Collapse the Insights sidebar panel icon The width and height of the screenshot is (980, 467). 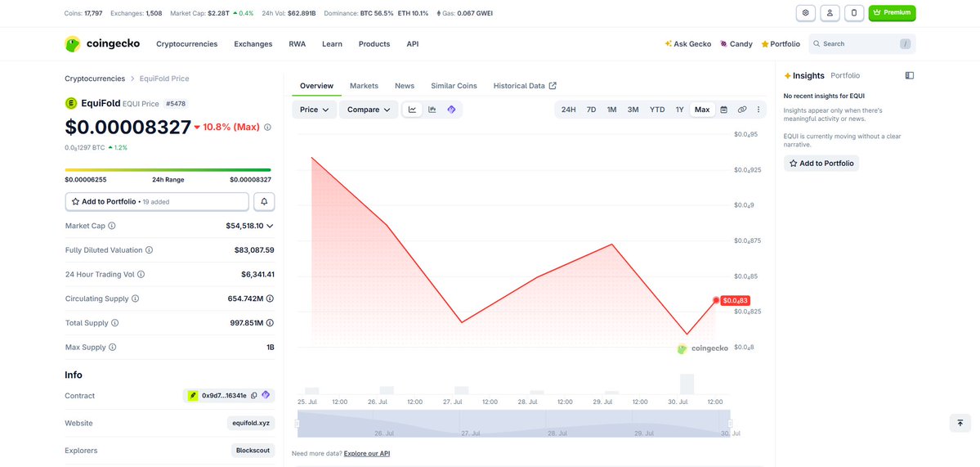tap(910, 75)
